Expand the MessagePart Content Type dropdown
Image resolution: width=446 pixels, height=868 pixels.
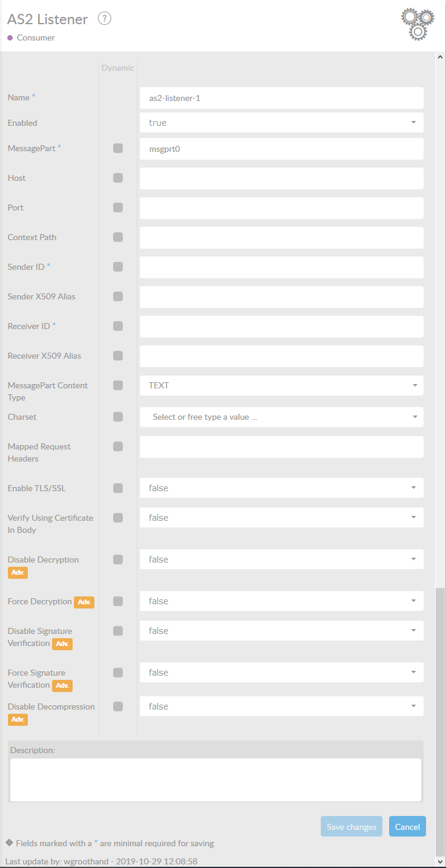(281, 385)
